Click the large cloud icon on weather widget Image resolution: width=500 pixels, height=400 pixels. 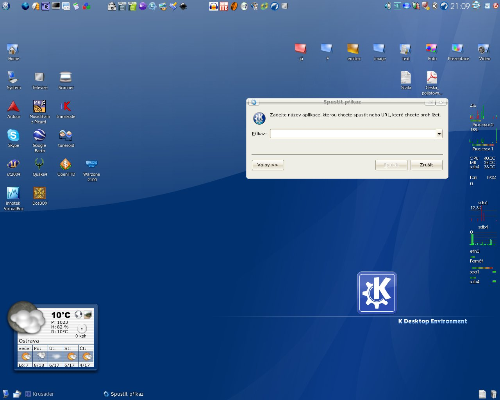[26, 317]
